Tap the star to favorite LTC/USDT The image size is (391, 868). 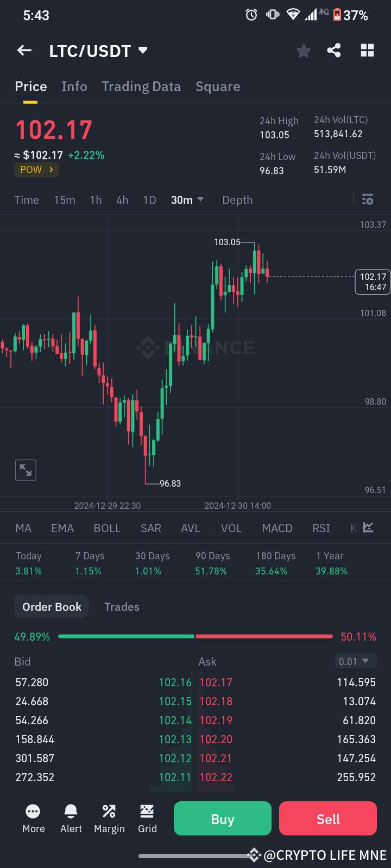click(303, 50)
